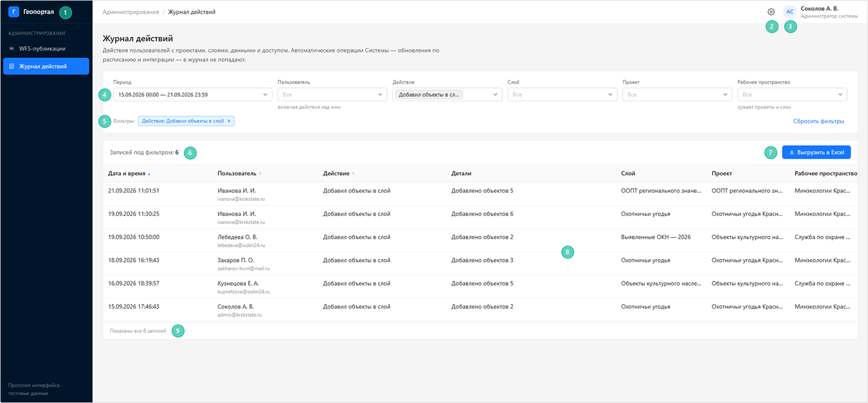Screen dimensions: 868x403
Task: Remove the Действие filter tag with its x
Action: coord(229,121)
